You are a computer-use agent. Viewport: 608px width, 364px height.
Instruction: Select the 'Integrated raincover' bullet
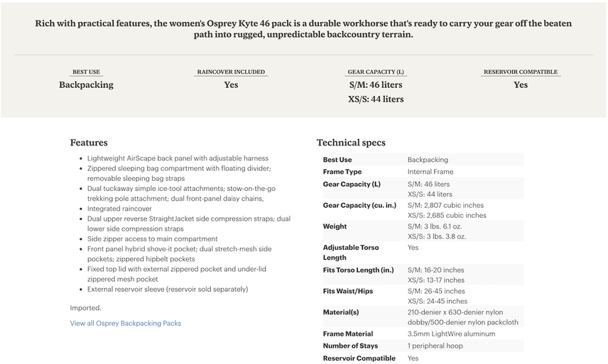[119, 209]
